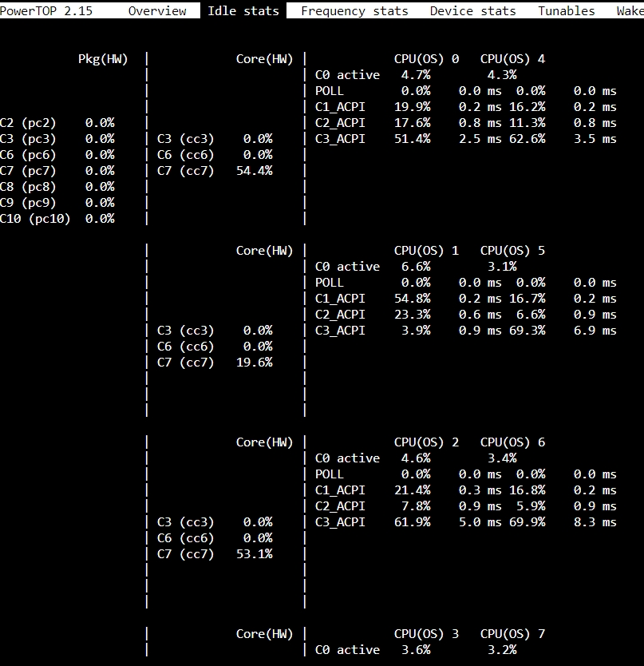Click the CPU(OS) 0 column header
The width and height of the screenshot is (644, 666).
click(x=426, y=59)
